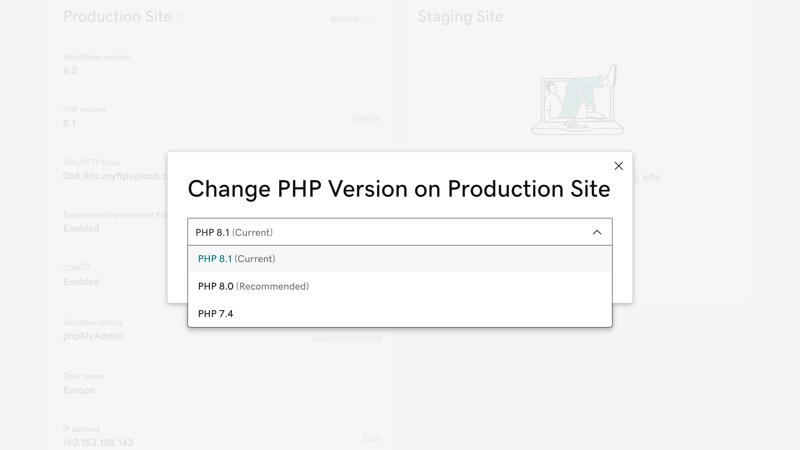Click the IP address 160.153.138.143
Screen dimensions: 800x450
click(98, 442)
